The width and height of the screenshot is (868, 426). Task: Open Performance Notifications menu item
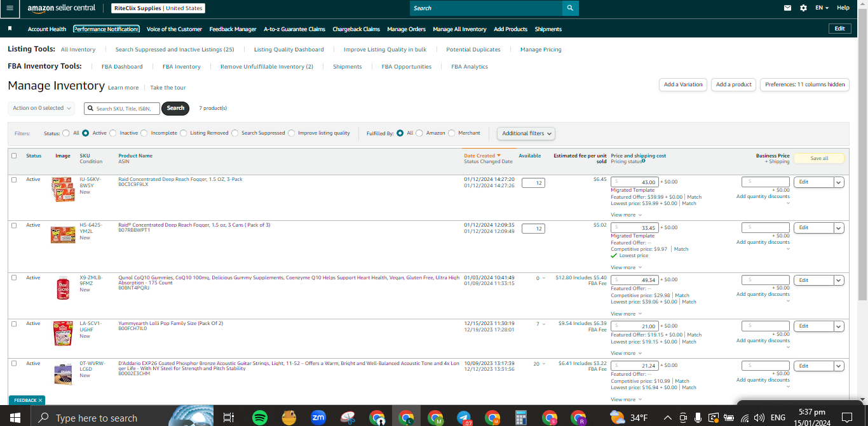pos(106,29)
